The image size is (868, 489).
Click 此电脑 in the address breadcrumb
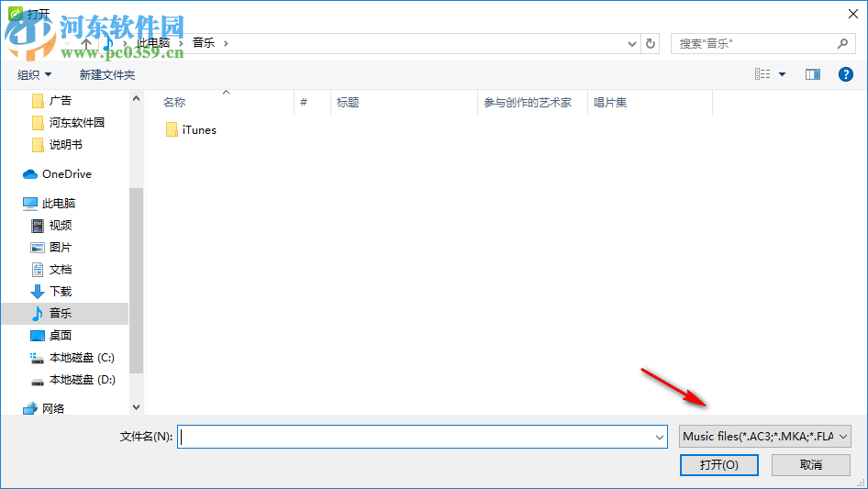[x=153, y=42]
